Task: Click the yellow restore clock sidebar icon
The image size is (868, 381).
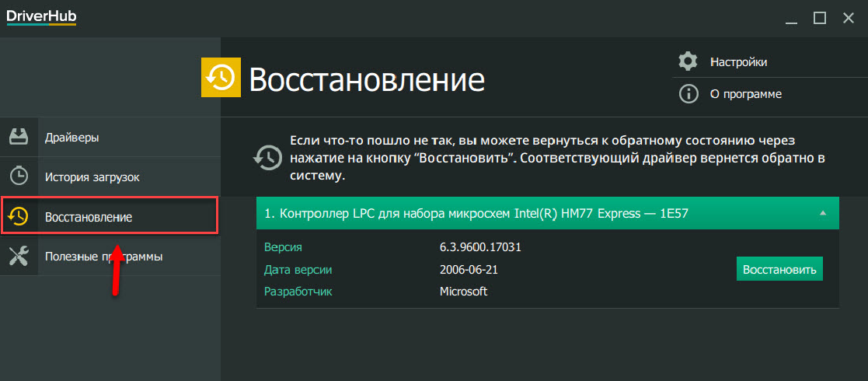Action: pyautogui.click(x=19, y=216)
